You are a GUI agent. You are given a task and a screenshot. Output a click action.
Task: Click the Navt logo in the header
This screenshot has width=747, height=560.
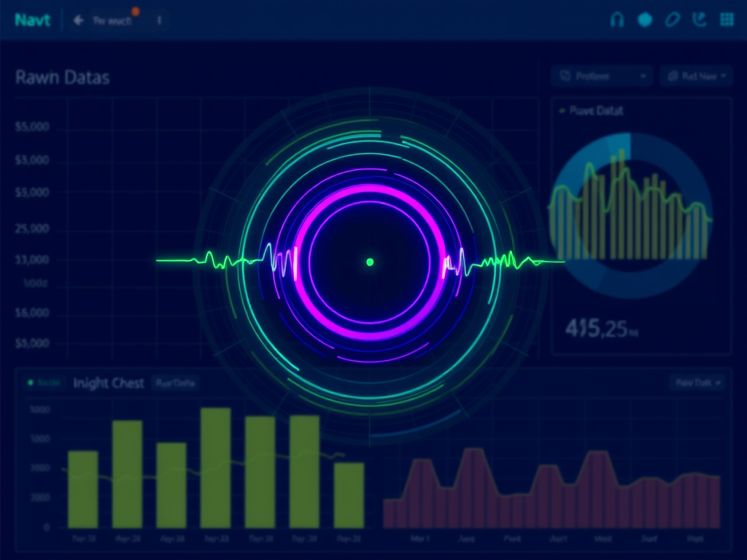[33, 20]
